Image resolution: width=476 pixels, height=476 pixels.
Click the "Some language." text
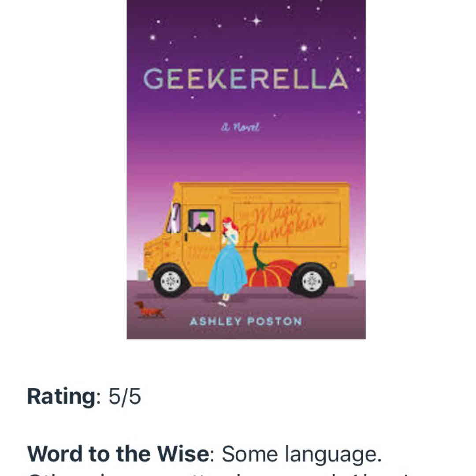(x=301, y=454)
